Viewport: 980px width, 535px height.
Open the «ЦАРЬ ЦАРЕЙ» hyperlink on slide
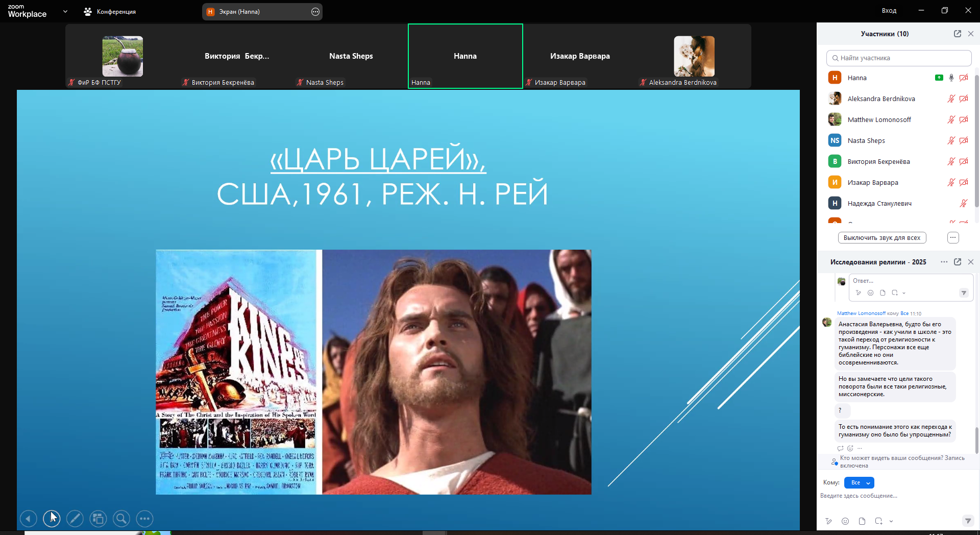pos(378,158)
